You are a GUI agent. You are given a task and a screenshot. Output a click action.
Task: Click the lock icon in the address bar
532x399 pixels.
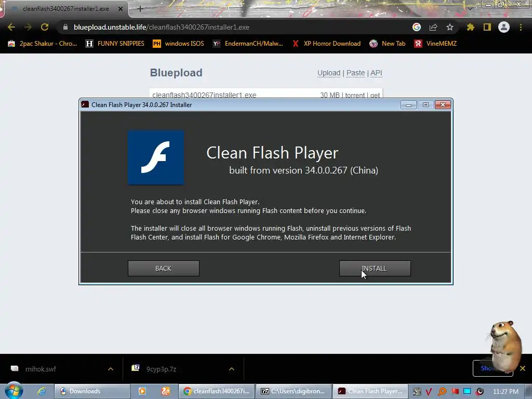point(65,27)
